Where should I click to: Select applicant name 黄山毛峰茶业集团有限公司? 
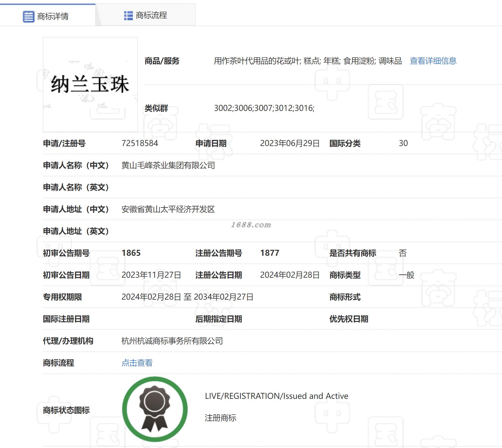click(x=168, y=165)
